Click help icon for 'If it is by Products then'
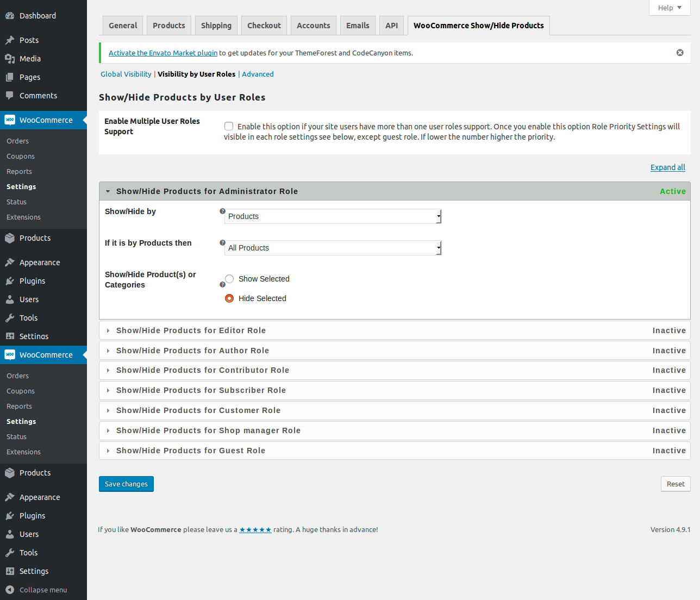 (222, 243)
